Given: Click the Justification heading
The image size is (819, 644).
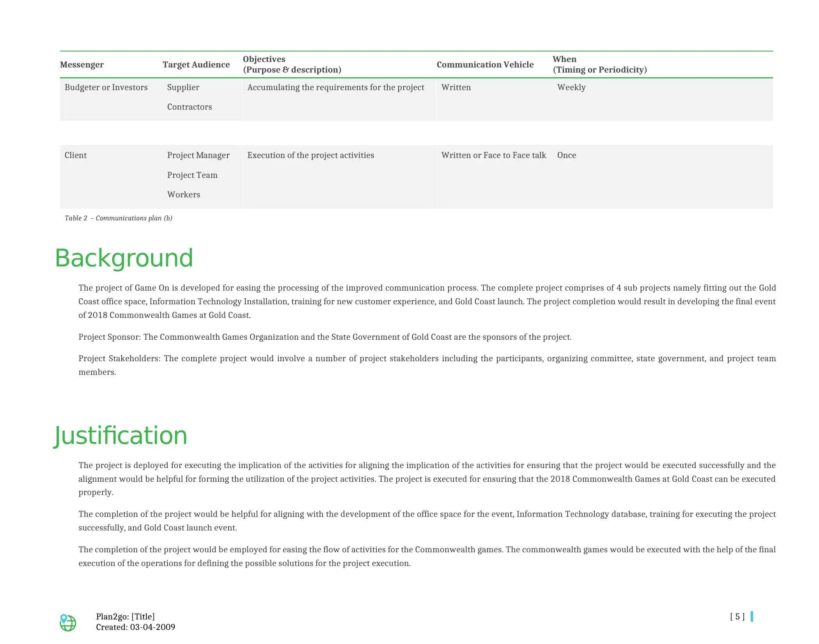Looking at the screenshot, I should coord(121,436).
